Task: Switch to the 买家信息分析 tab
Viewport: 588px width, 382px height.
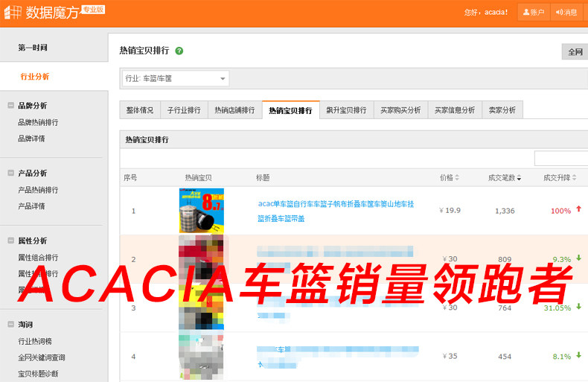Action: coord(455,110)
